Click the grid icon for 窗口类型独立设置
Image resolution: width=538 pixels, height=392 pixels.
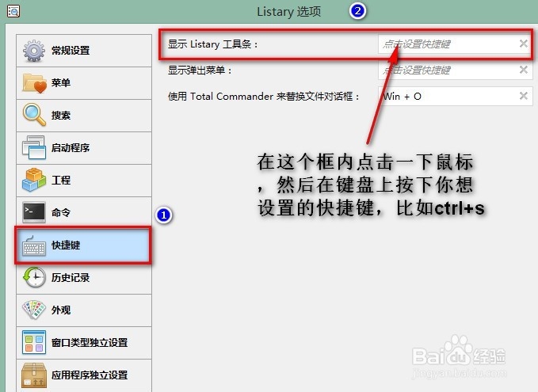click(34, 342)
